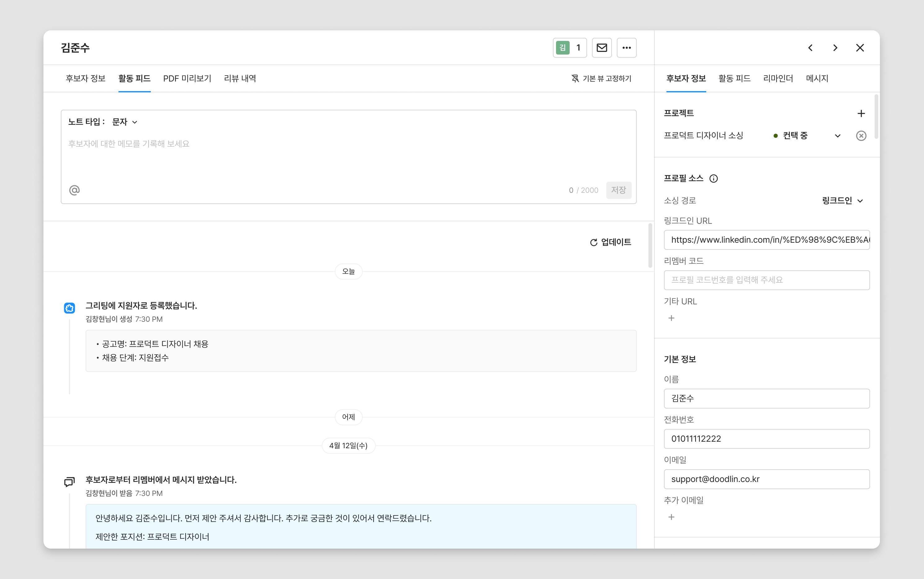Click the 프로필 소스 info icon

tap(713, 179)
